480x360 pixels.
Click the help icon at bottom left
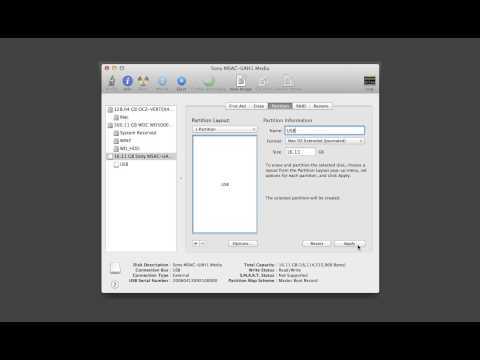pos(115,284)
